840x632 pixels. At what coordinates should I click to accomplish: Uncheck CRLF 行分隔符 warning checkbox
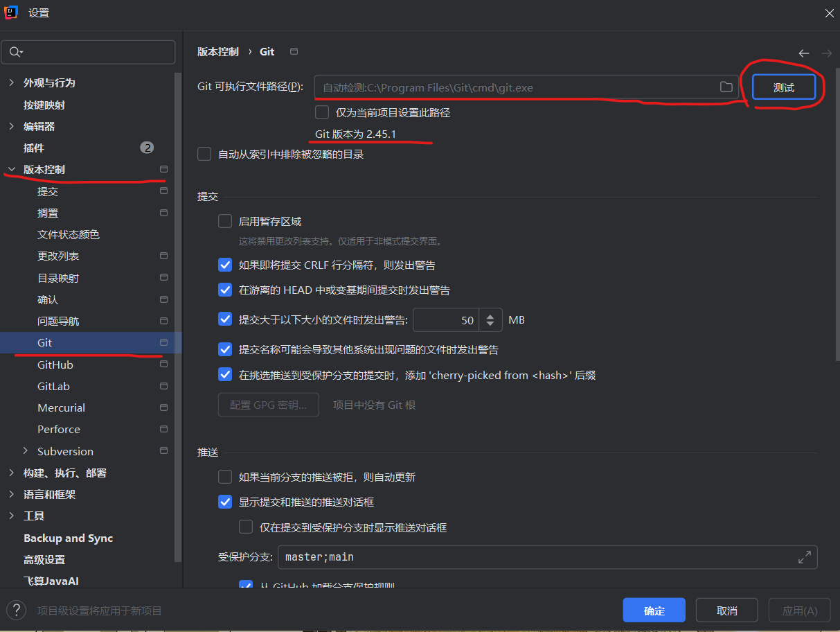225,265
